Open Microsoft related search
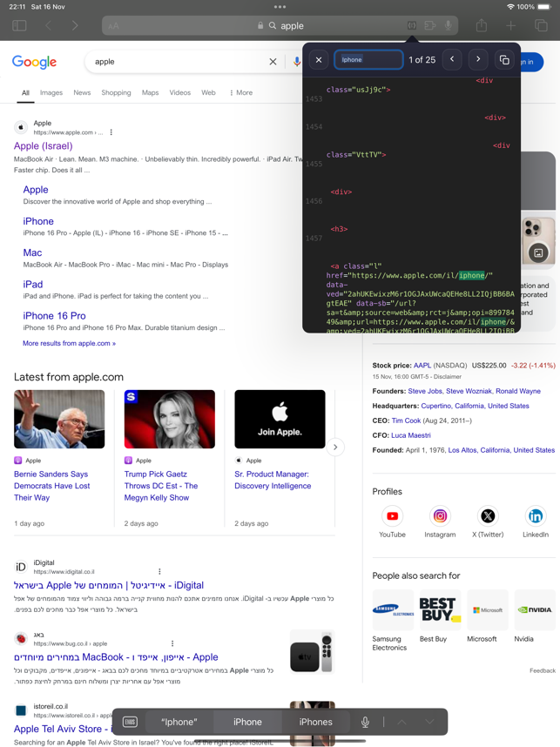The image size is (560, 747). (x=488, y=616)
